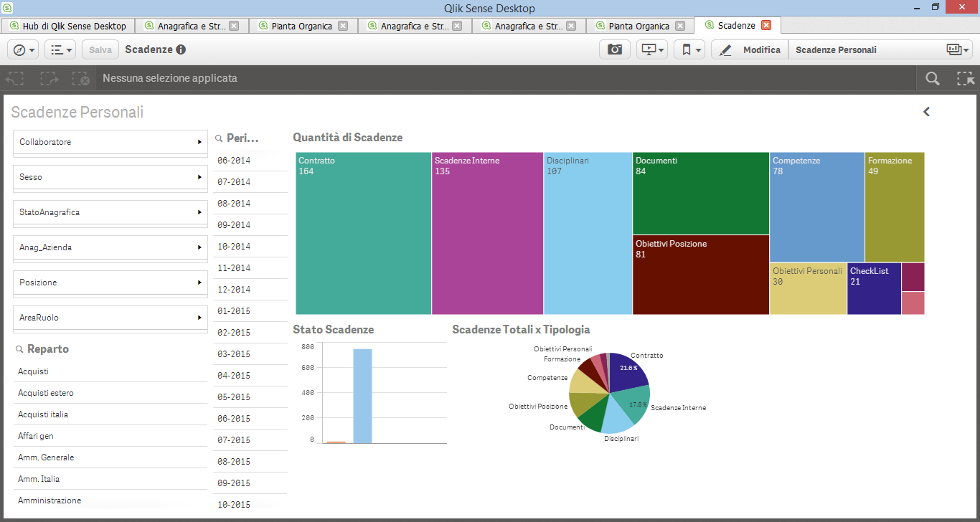Screen dimensions: 980x522
Task: Expand the Collaboratore filter
Action: 110,142
